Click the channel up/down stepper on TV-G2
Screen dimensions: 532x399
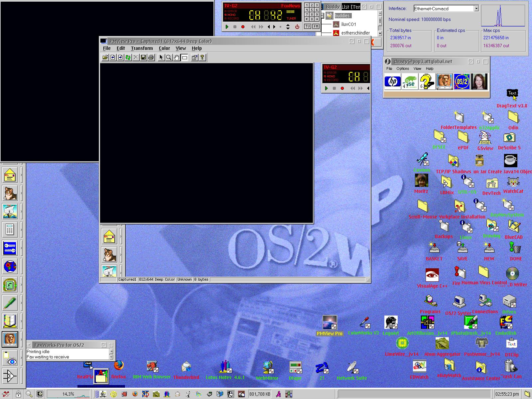pyautogui.click(x=288, y=27)
